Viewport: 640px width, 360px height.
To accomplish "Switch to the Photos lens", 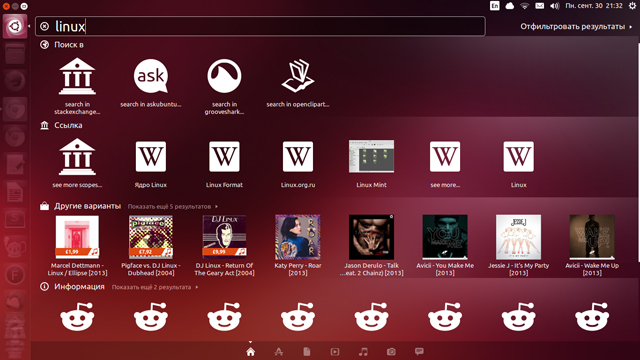I will pyautogui.click(x=391, y=352).
